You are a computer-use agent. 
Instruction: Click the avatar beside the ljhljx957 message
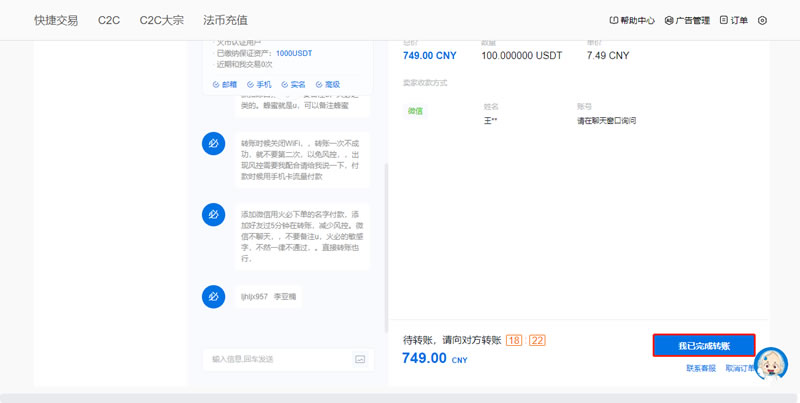click(x=213, y=297)
